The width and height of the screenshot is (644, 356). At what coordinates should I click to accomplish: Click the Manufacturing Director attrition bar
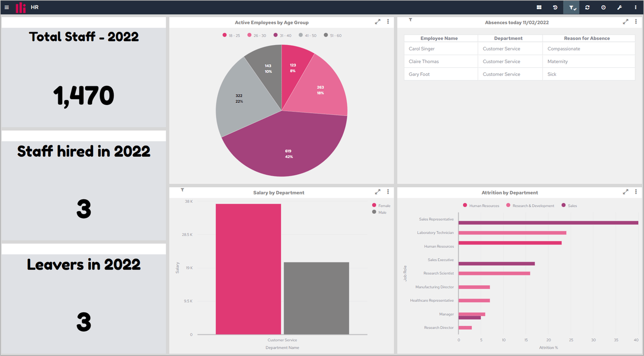pyautogui.click(x=474, y=287)
